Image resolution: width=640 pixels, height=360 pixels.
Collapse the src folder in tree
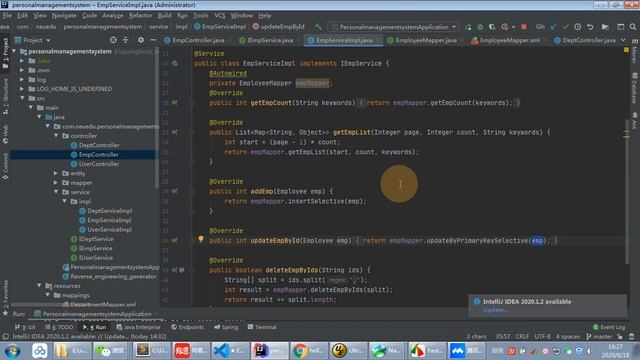click(x=22, y=98)
